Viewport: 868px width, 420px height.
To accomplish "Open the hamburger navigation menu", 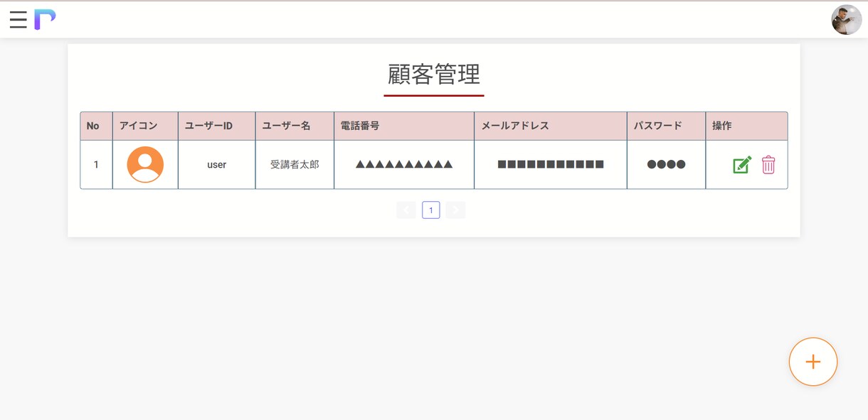I will click(x=18, y=20).
